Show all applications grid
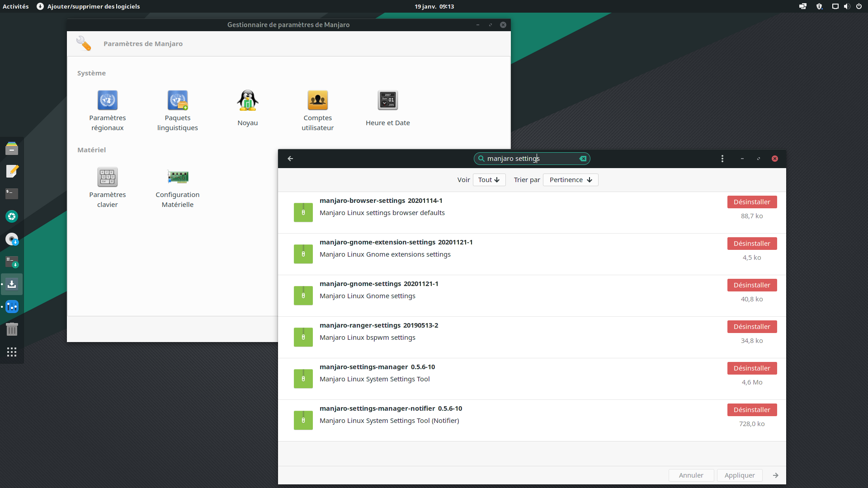The width and height of the screenshot is (868, 488). [12, 352]
